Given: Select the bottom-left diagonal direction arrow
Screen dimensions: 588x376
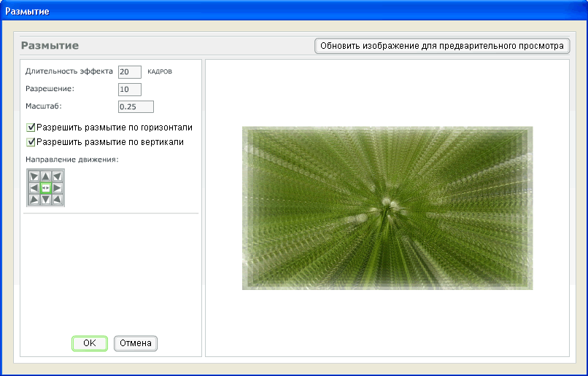Looking at the screenshot, I should click(34, 199).
